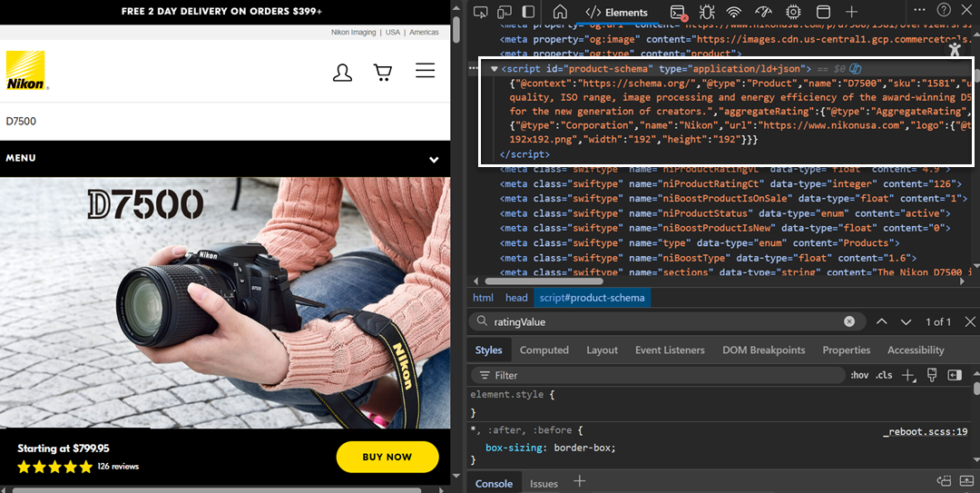Select the html breadcrumb

483,298
